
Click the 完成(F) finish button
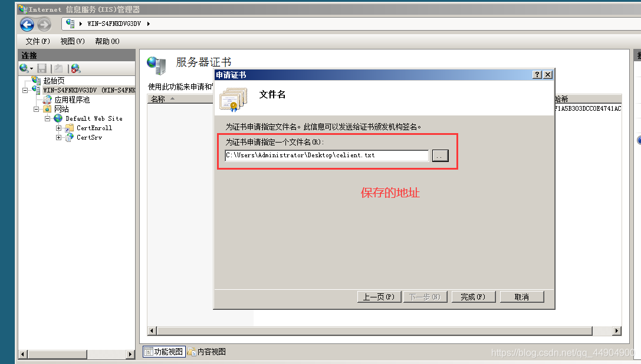coord(474,297)
